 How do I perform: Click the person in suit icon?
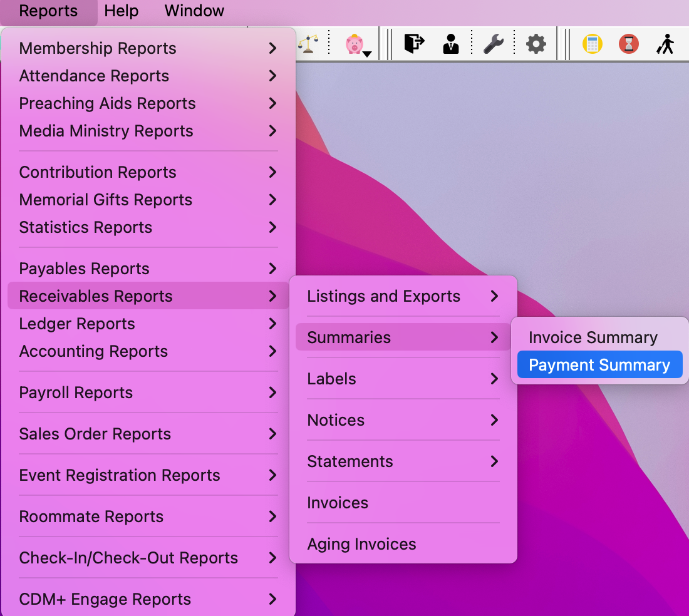tap(450, 44)
